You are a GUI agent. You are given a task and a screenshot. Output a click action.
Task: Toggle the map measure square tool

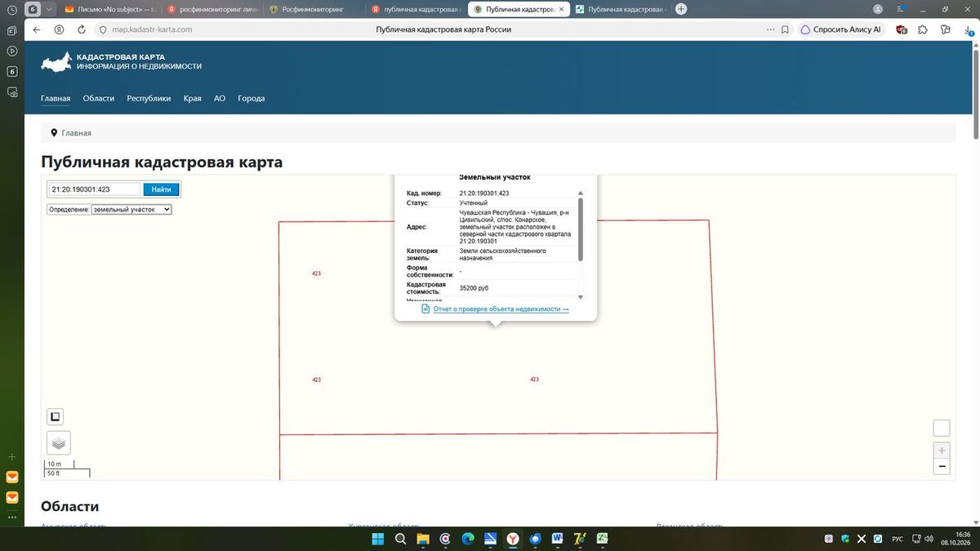[x=56, y=417]
